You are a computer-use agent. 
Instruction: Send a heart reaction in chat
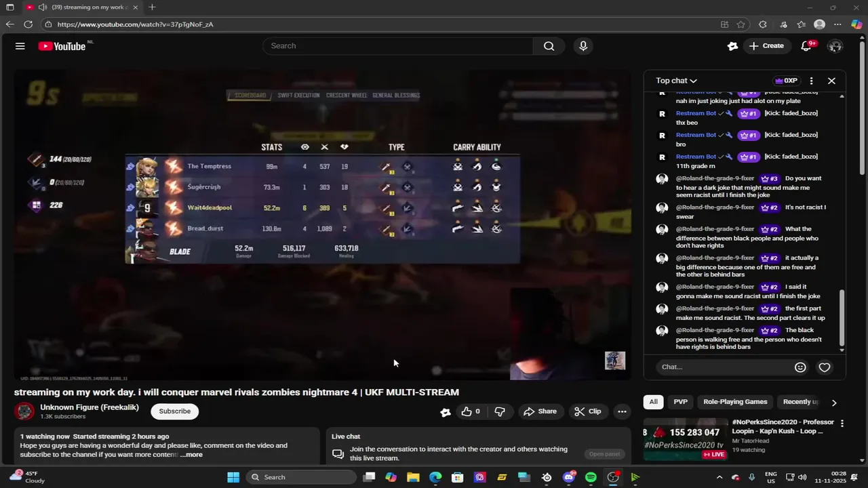click(825, 367)
